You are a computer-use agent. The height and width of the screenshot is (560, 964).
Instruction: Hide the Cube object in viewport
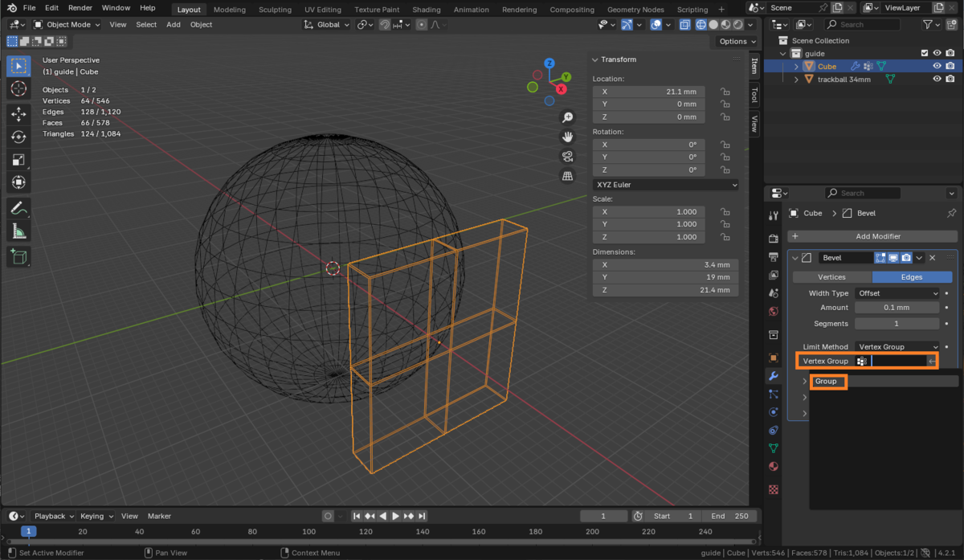[937, 67]
